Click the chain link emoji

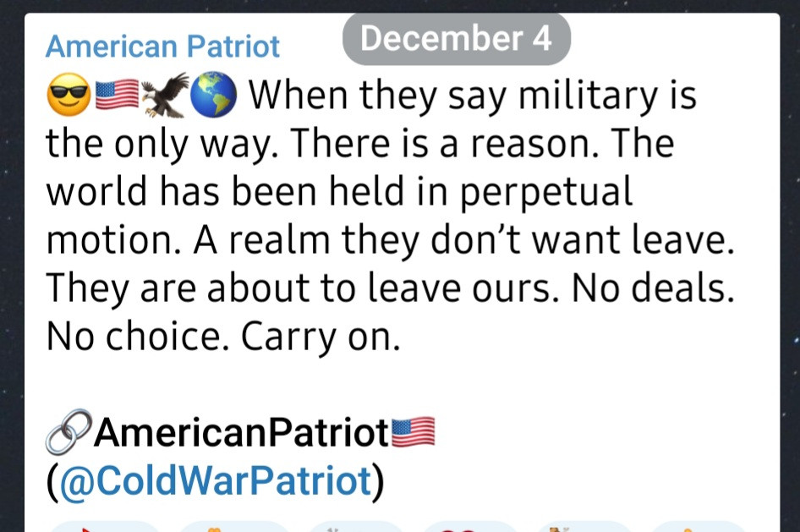(68, 435)
